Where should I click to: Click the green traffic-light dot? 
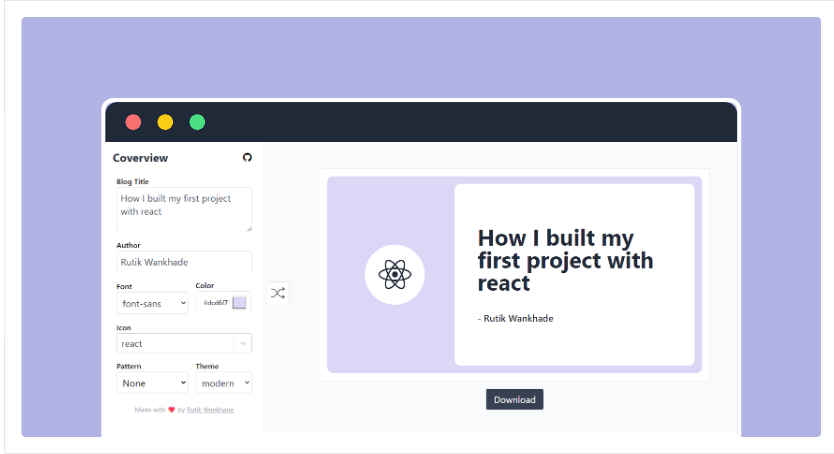(197, 122)
